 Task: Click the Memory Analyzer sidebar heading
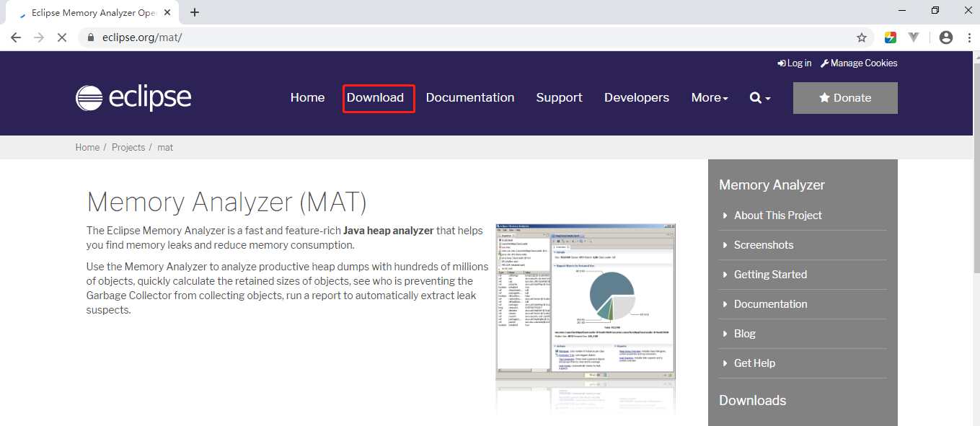point(772,185)
